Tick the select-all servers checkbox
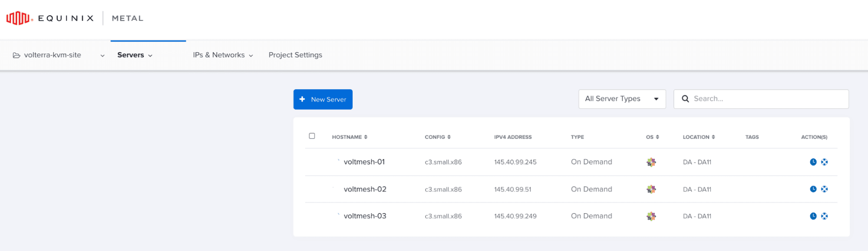Screen dimensions: 868x251 click(312, 136)
